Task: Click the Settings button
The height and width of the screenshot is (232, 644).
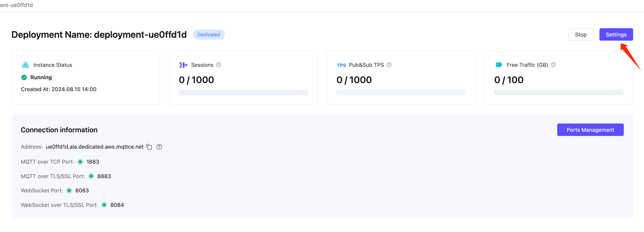Action: 616,35
